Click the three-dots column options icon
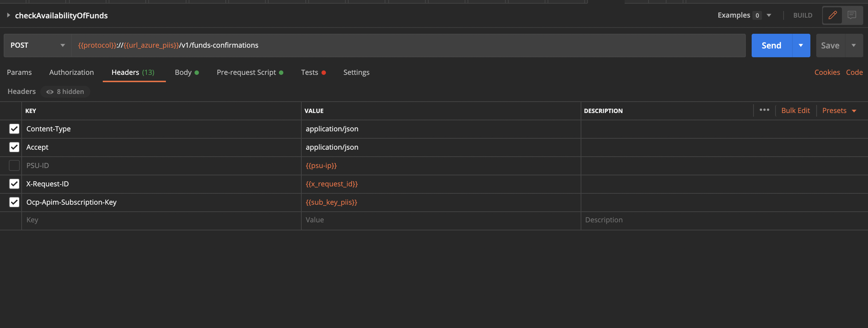 764,110
